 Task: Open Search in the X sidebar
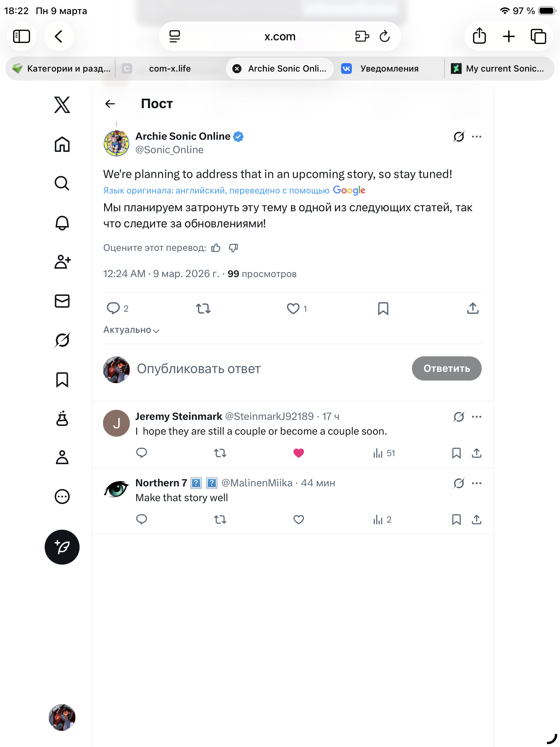[62, 183]
